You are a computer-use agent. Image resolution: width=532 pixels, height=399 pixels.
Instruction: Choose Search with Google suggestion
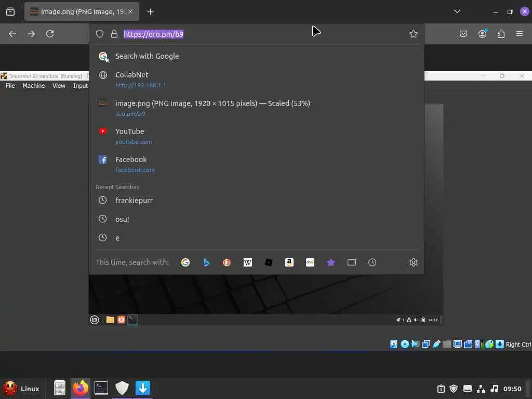point(257,56)
